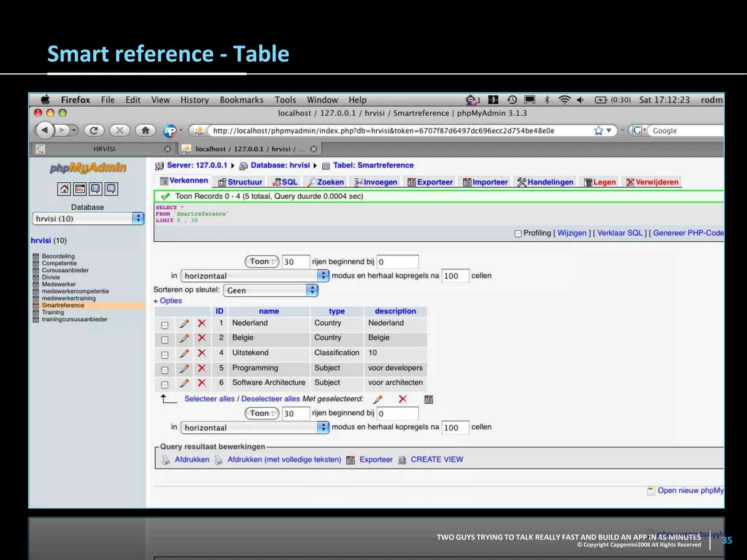Image resolution: width=747 pixels, height=560 pixels.
Task: Open the Handelingen tab
Action: coord(545,182)
